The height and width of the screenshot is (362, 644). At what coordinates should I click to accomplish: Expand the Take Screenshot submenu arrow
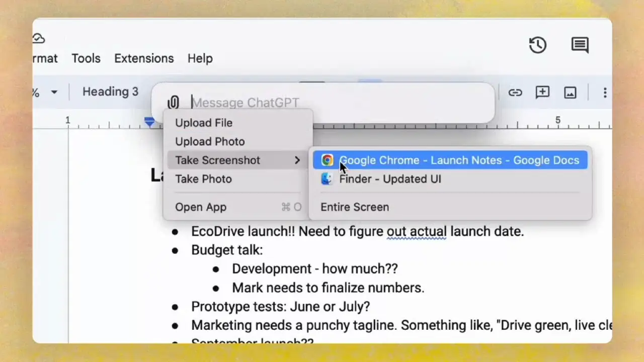click(297, 160)
